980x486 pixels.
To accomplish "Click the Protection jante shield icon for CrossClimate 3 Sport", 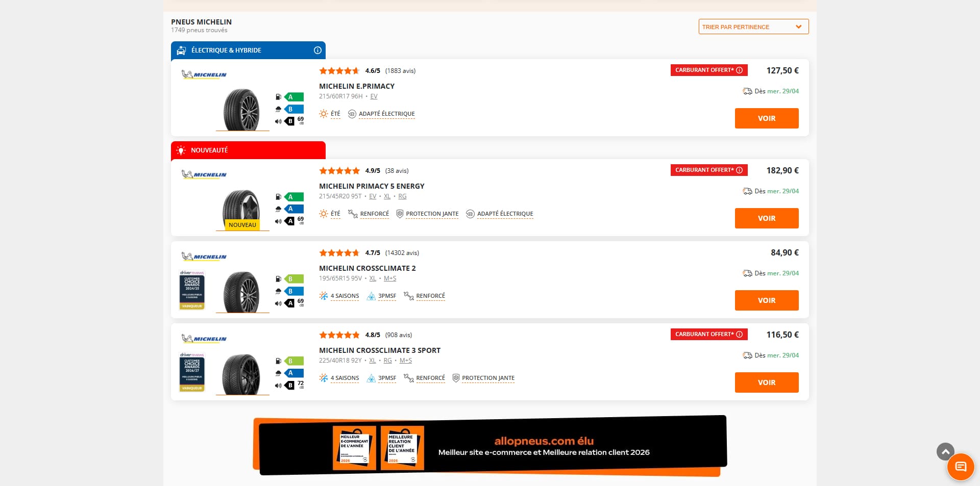I will click(456, 378).
